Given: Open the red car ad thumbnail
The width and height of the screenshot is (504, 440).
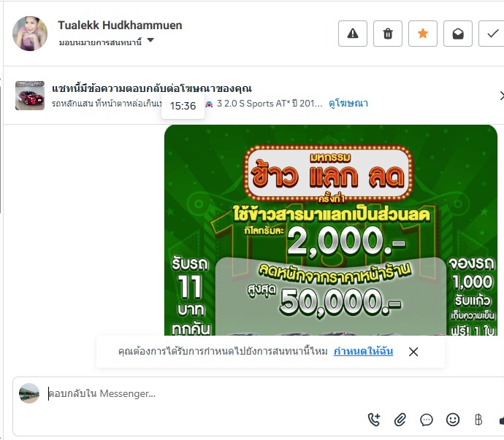Looking at the screenshot, I should click(x=30, y=96).
